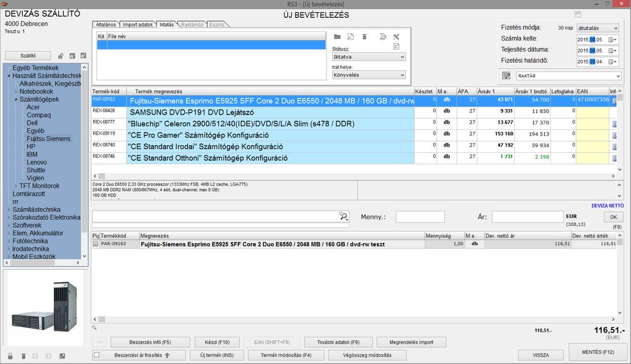
Task: Select Fujitsu Siemens in the category tree
Action: pyautogui.click(x=49, y=139)
